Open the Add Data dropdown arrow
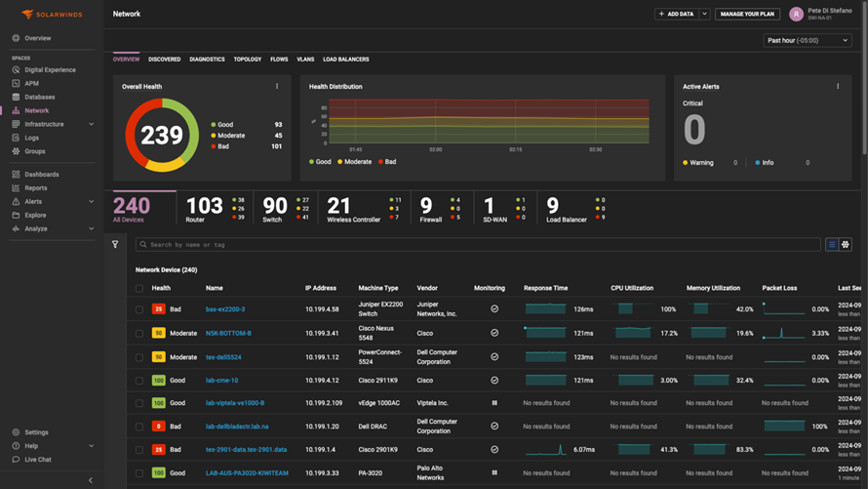Screen dimensions: 868x489 (x=704, y=14)
